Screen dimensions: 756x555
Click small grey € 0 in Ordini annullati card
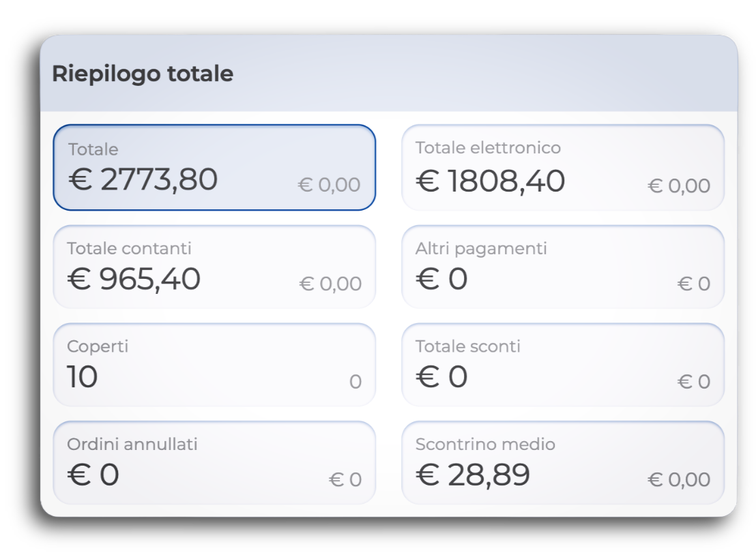(345, 480)
